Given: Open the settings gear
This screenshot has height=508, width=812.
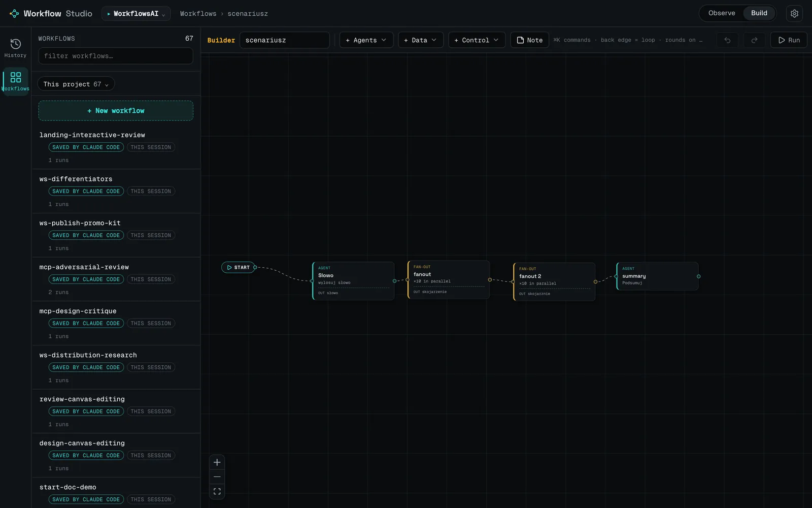Looking at the screenshot, I should [794, 13].
